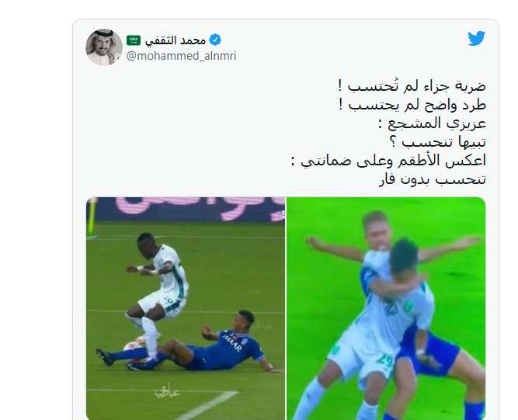518x420 pixels.
Task: Open the @mohammed_alnmri handle link
Action: click(x=182, y=56)
